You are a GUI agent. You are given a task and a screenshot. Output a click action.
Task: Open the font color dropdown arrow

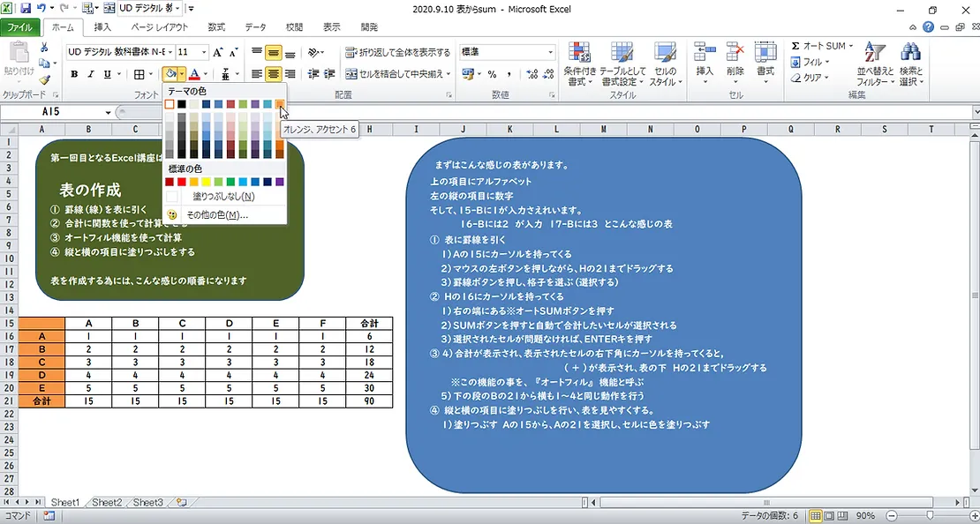click(206, 74)
